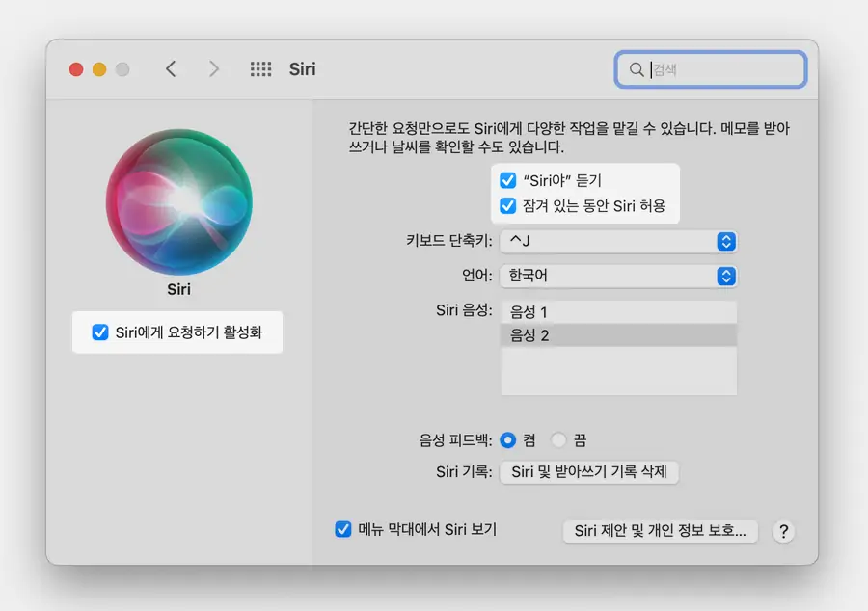The height and width of the screenshot is (611, 868).
Task: Toggle 메뉴 막대에서 Siri 보기 checkbox
Action: tap(343, 529)
